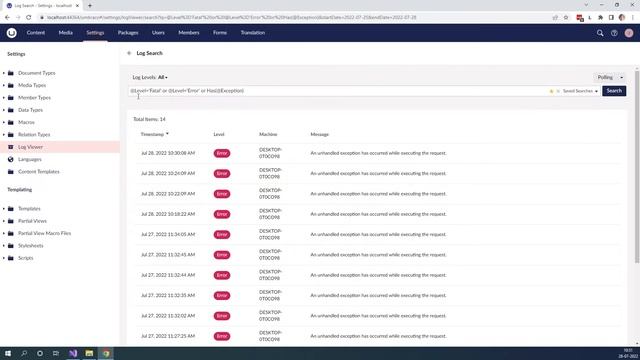Click the Media Types folder icon
This screenshot has width=640, height=360.
[11, 85]
